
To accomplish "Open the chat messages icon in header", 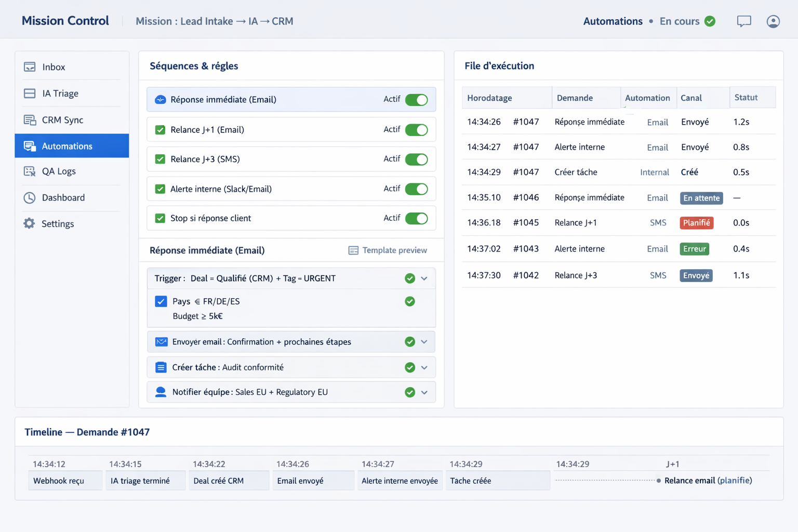I will click(x=743, y=21).
